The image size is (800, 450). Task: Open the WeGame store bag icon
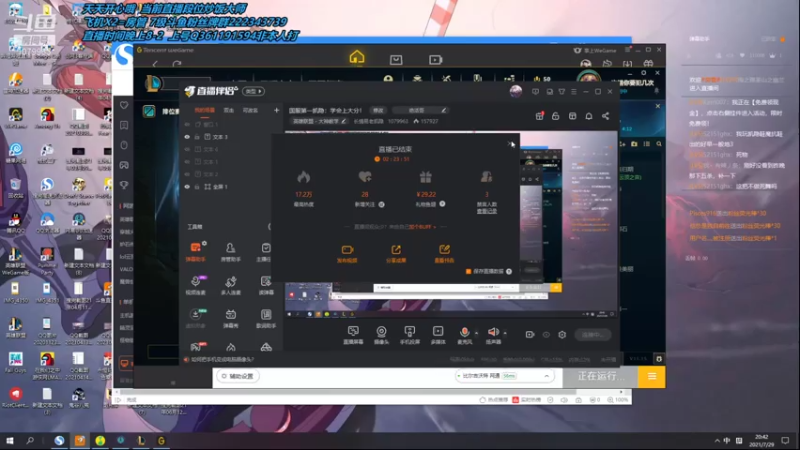click(x=396, y=60)
